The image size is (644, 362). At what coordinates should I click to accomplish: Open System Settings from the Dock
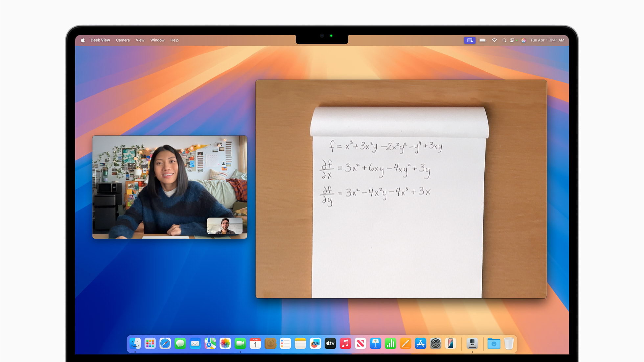(436, 344)
